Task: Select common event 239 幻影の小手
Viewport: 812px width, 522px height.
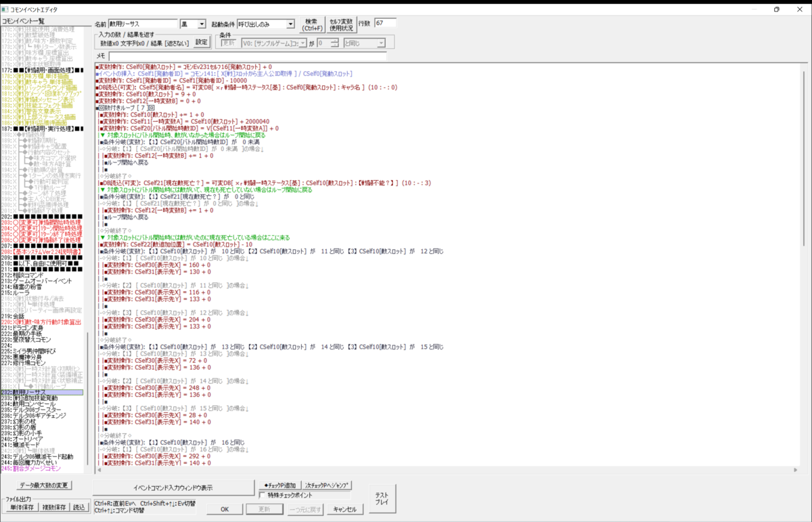Action: pos(43,434)
